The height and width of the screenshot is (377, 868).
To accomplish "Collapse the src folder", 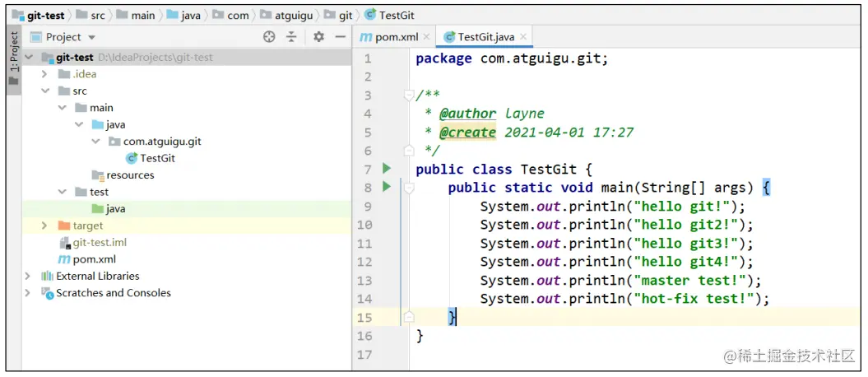I will point(44,91).
